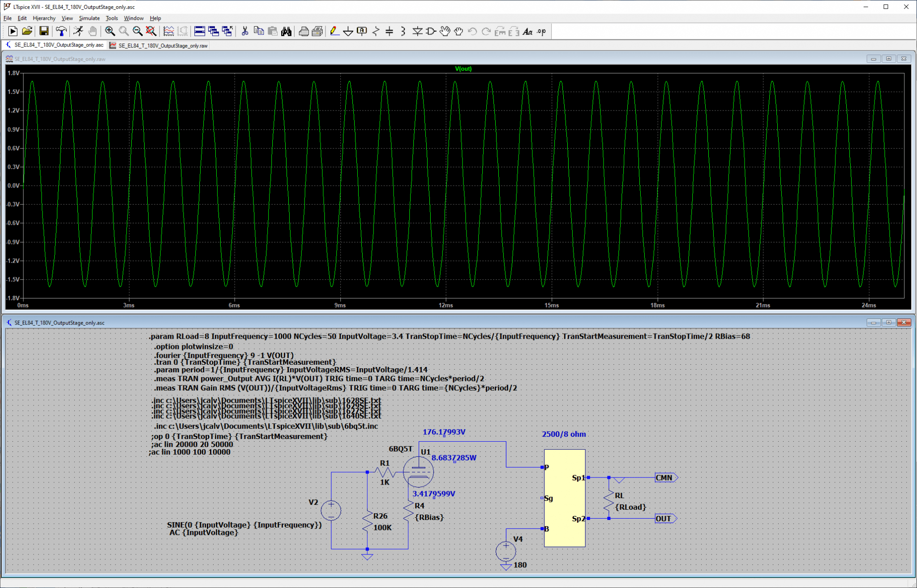Viewport: 917px width, 588px height.
Task: Add text with the Aa icon
Action: [x=528, y=31]
